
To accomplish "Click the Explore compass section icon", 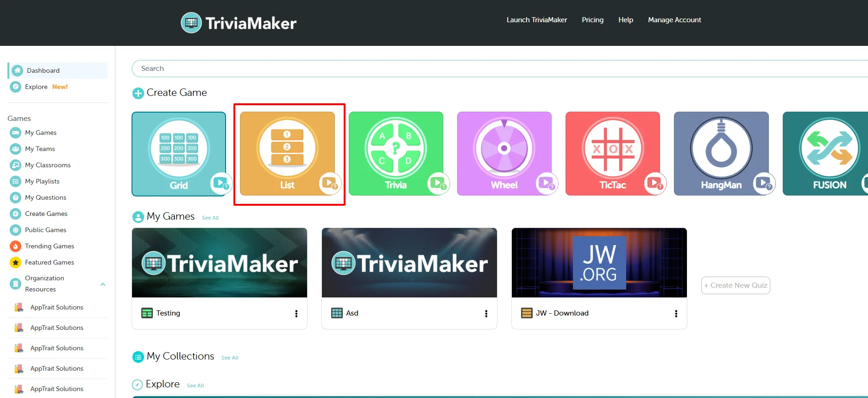I will click(137, 385).
